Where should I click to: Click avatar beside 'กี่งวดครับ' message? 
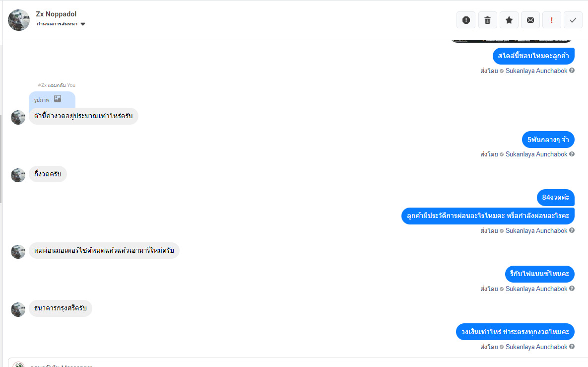click(18, 175)
